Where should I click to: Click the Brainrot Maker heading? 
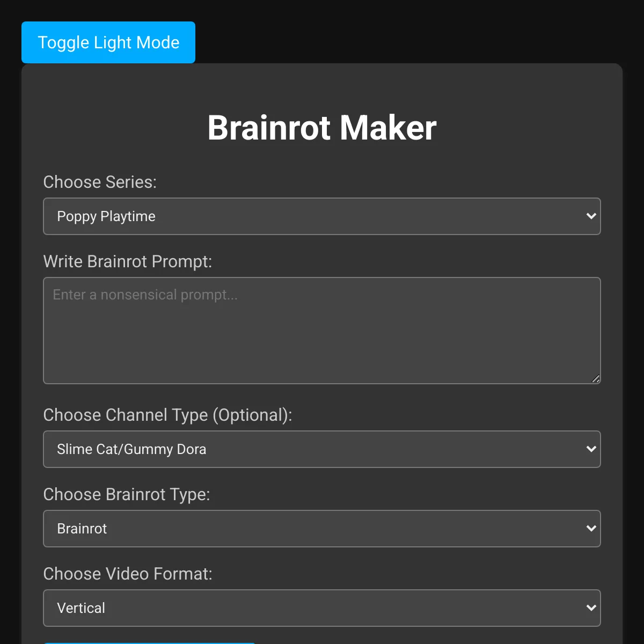(322, 128)
